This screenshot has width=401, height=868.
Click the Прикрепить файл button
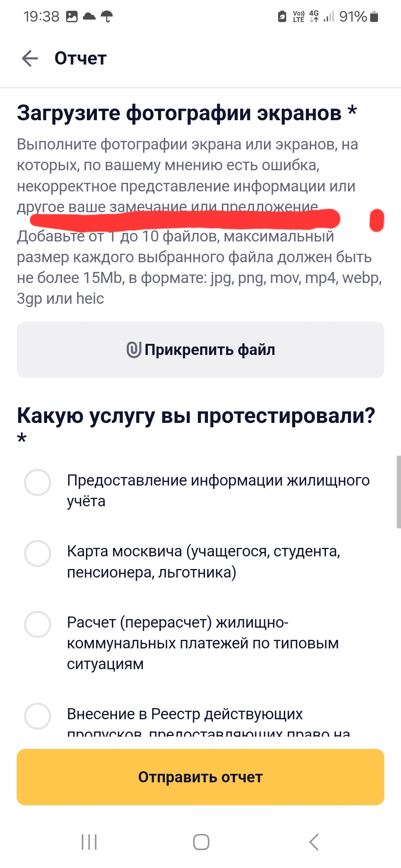coord(200,350)
